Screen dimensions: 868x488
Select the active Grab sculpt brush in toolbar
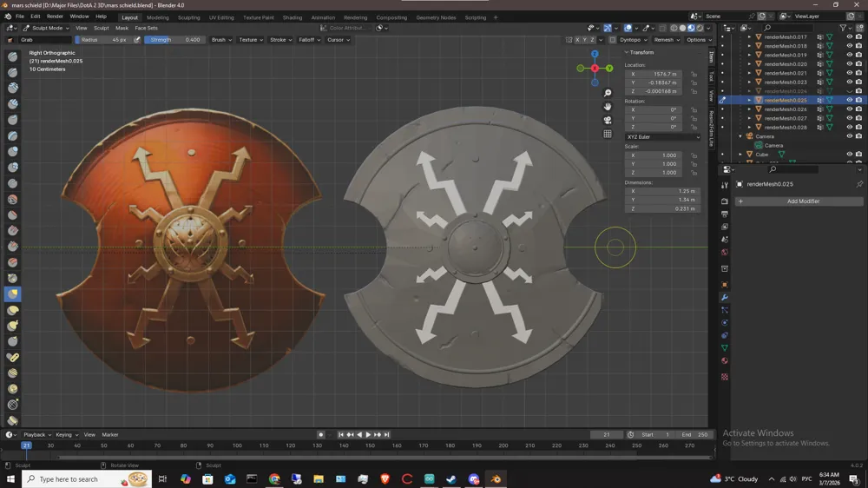pyautogui.click(x=13, y=294)
